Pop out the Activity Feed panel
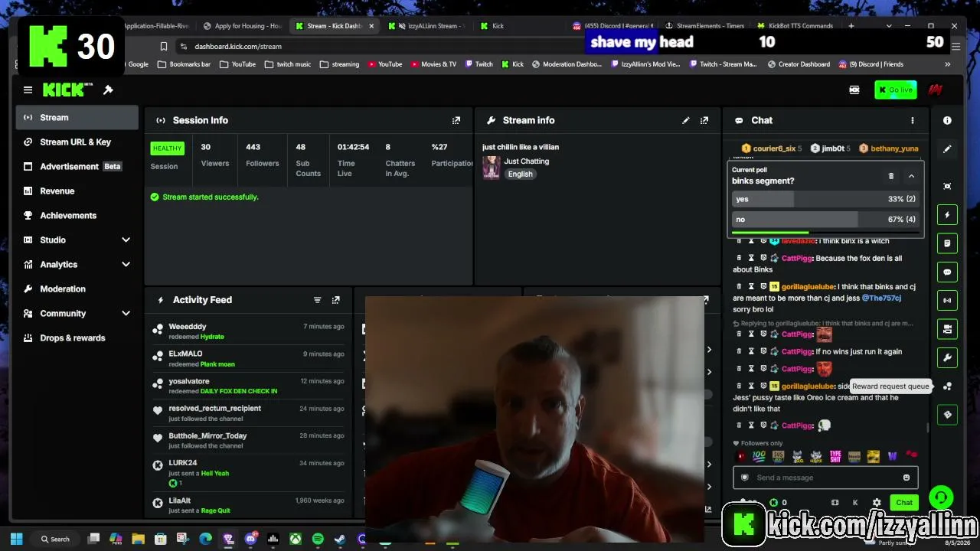 click(x=335, y=300)
